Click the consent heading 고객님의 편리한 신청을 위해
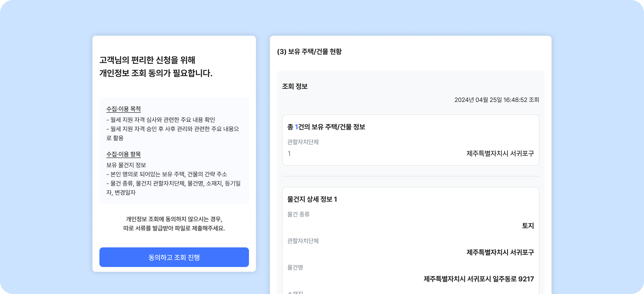The width and height of the screenshot is (644, 294). 147,60
